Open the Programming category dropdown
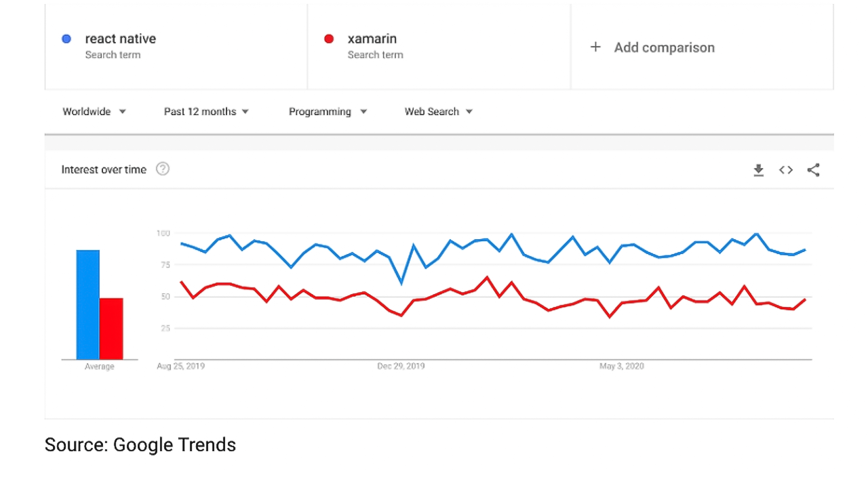The width and height of the screenshot is (868, 481). (x=328, y=111)
